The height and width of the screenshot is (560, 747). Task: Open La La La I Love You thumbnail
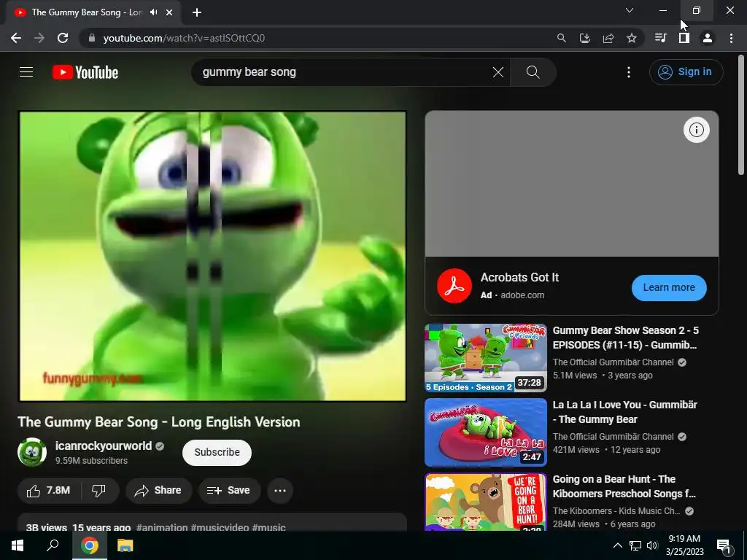[485, 432]
